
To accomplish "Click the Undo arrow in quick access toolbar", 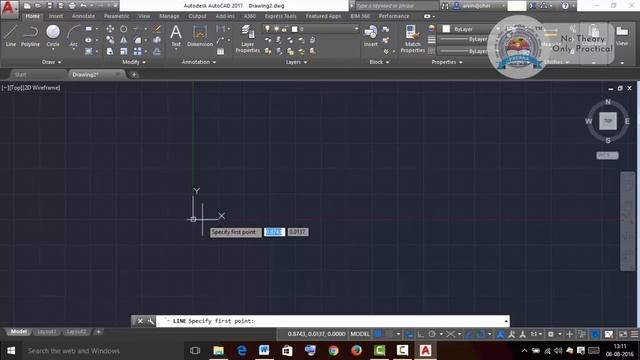I will 83,6.
